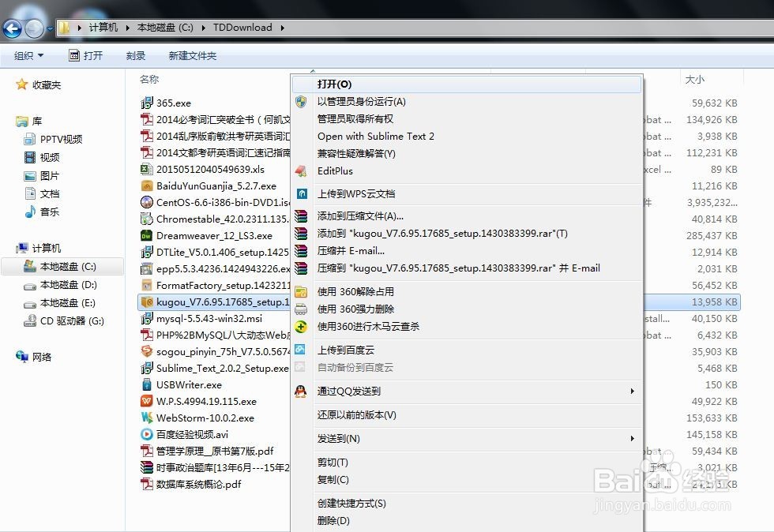The width and height of the screenshot is (774, 532).
Task: Click the 刻录 toolbar button
Action: coord(136,56)
